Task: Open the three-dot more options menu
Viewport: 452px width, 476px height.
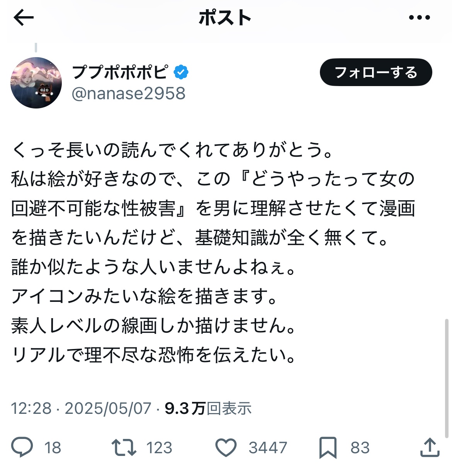Action: [420, 17]
